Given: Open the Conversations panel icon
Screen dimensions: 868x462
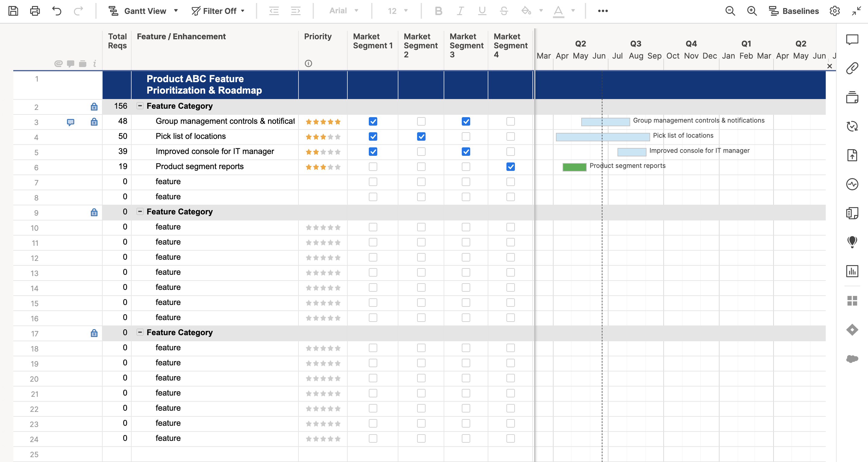Looking at the screenshot, I should point(852,40).
